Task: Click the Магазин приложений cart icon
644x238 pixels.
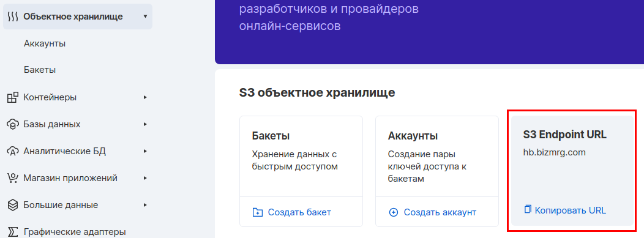Action: pyautogui.click(x=13, y=178)
